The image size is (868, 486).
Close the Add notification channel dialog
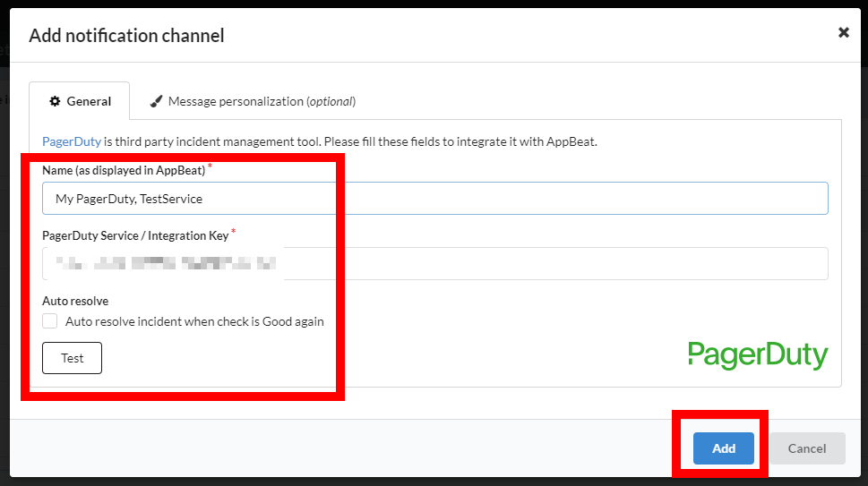(x=843, y=32)
